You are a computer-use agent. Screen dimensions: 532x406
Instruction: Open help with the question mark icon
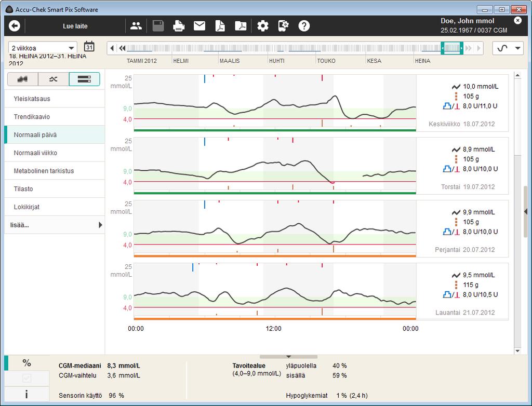pos(304,26)
